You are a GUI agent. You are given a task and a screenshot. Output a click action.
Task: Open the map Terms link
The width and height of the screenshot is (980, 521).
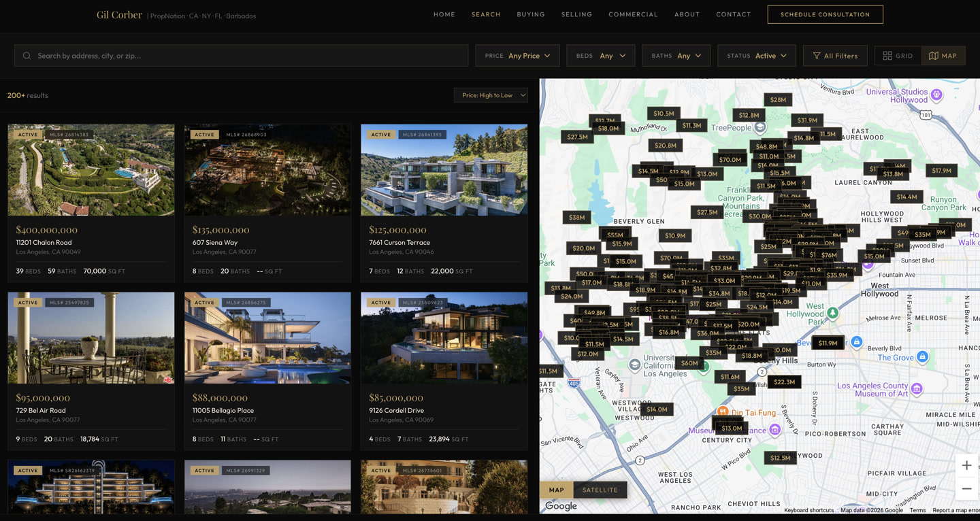tap(917, 510)
